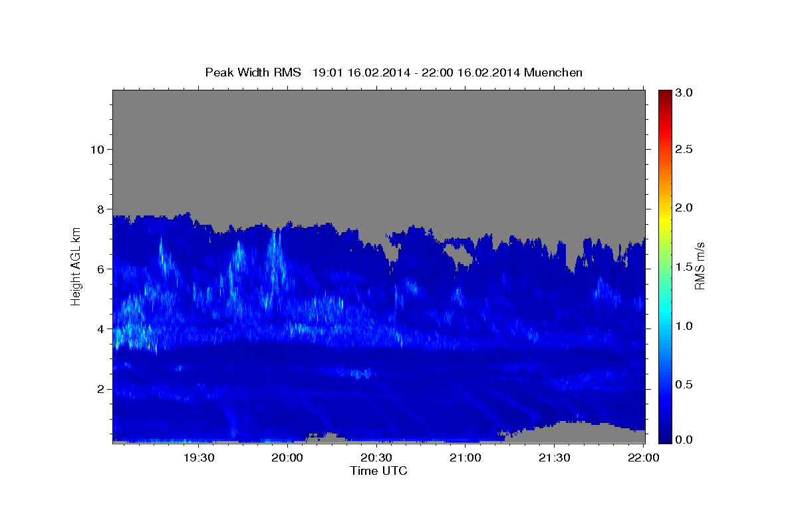Viewport: 798px width, 532px height.
Task: Select the 21:00 time tick label
Action: (x=465, y=458)
